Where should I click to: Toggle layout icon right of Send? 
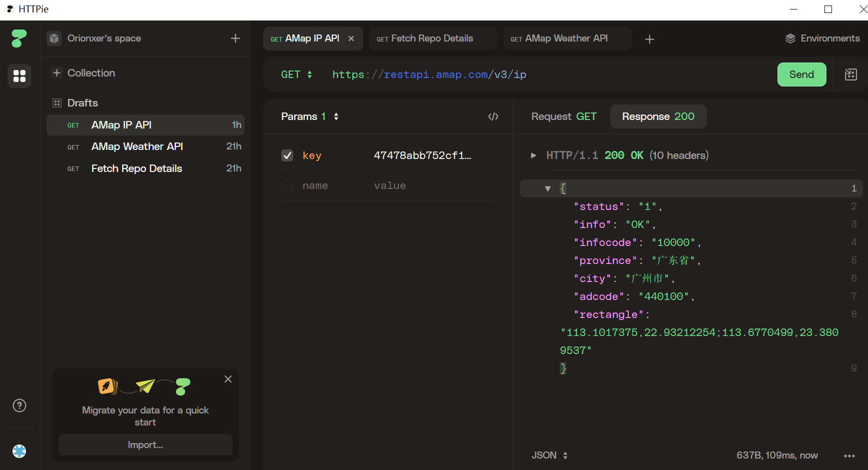(850, 74)
